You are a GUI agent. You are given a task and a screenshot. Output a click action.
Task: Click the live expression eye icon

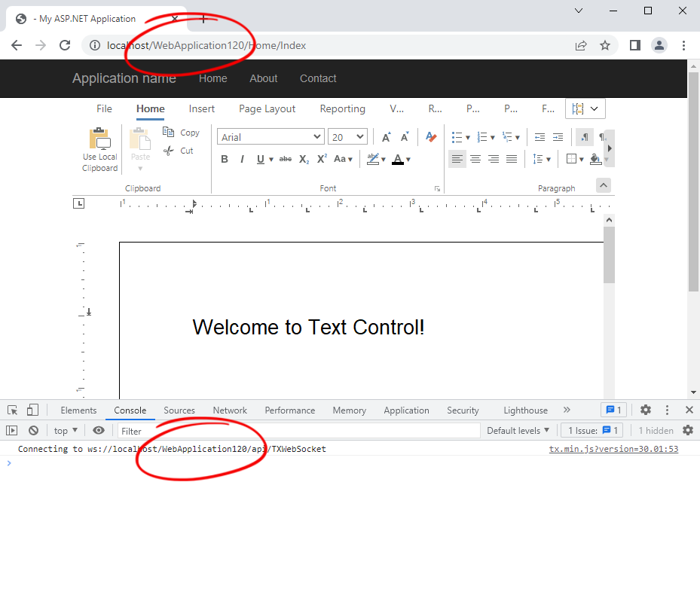pos(99,430)
